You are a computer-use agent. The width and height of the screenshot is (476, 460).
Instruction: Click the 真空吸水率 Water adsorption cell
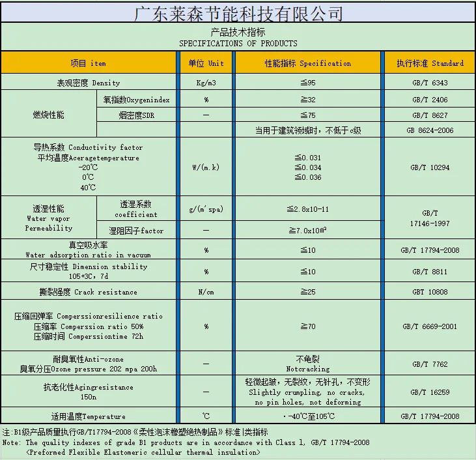(89, 250)
